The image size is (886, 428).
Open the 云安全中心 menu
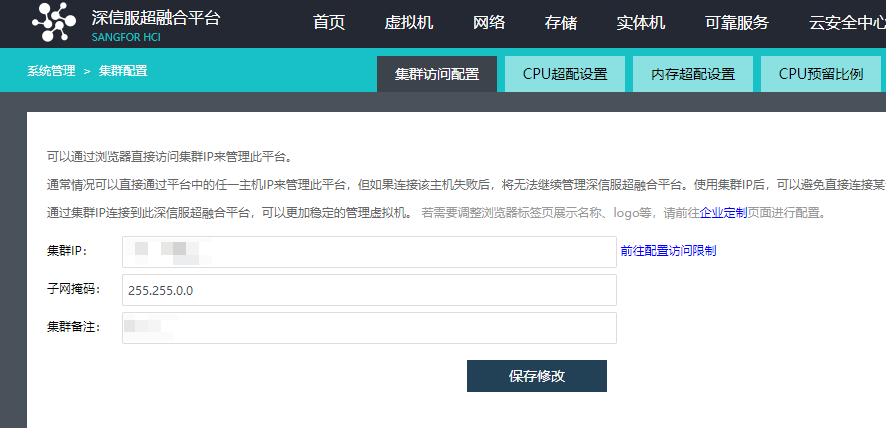click(x=847, y=23)
